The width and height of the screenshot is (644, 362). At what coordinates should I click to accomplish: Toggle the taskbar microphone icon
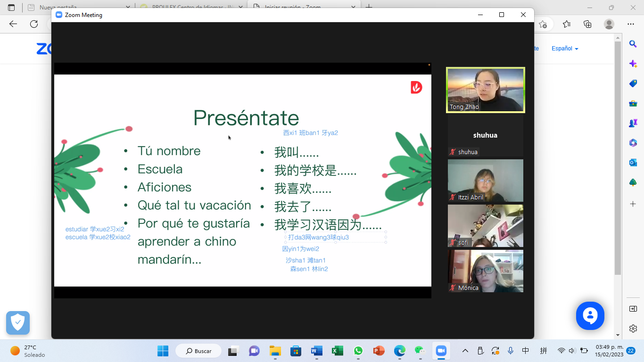511,351
